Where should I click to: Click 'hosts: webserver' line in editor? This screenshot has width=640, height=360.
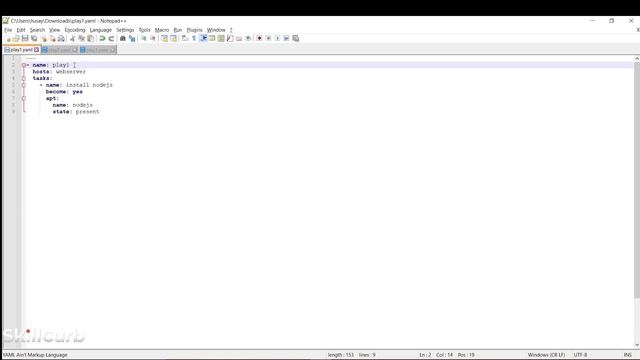59,71
